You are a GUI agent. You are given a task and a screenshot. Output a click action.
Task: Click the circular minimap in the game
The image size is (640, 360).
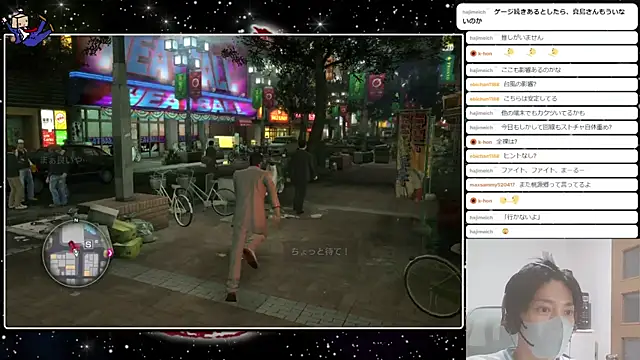(76, 253)
